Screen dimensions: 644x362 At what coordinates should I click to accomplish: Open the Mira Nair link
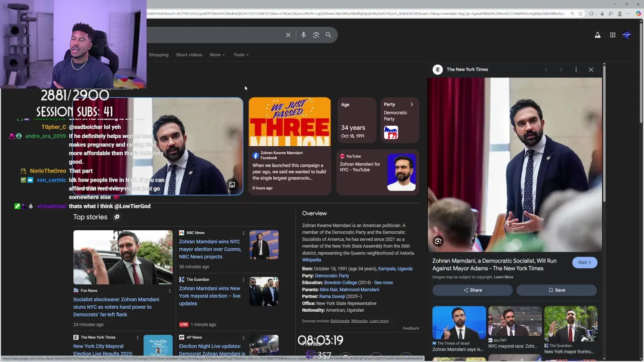[329, 290]
